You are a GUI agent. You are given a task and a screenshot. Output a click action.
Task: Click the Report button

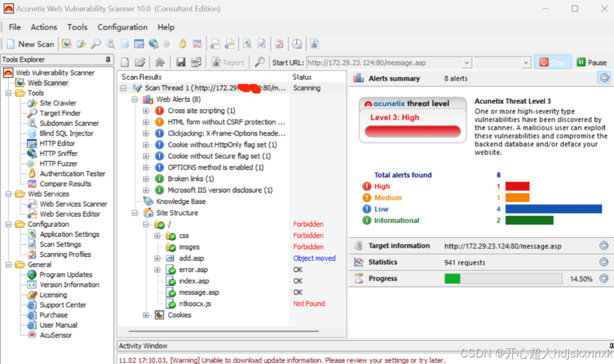click(228, 63)
